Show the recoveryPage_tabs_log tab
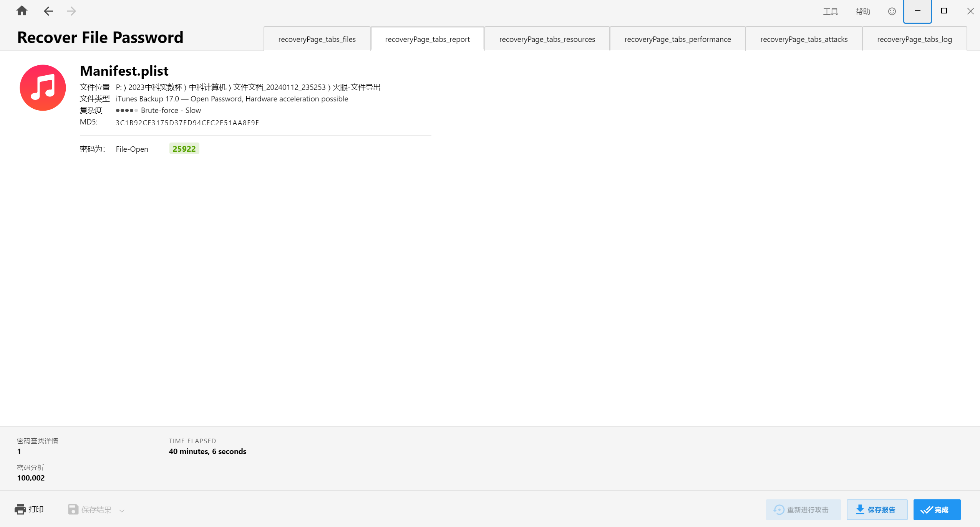 (914, 39)
